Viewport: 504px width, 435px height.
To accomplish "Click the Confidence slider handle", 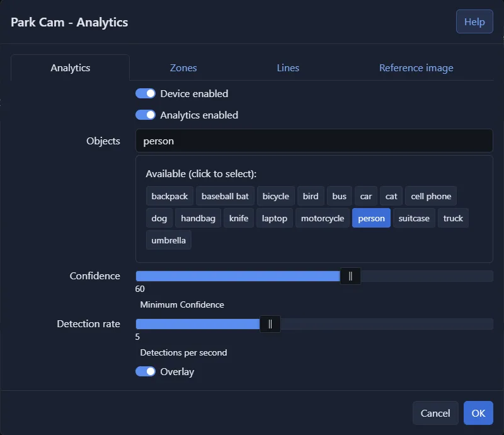I will pos(350,276).
